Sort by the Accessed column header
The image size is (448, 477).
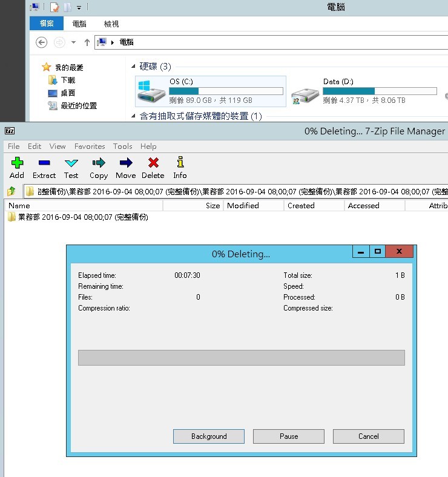pos(375,206)
